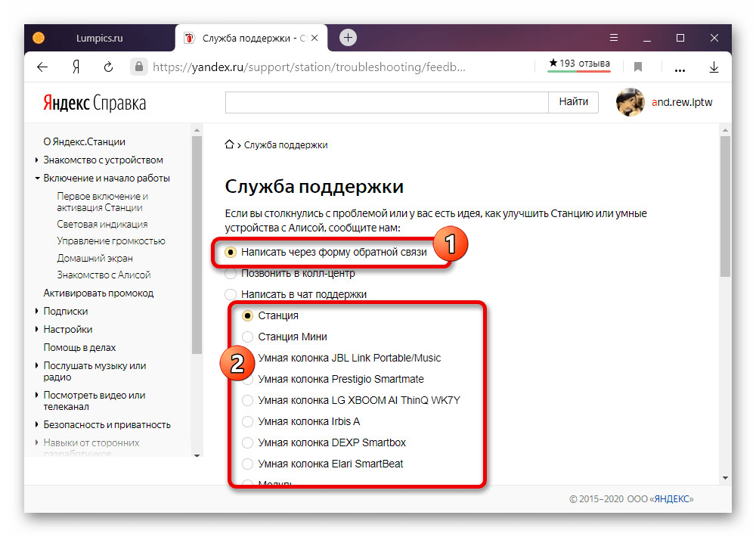The width and height of the screenshot is (756, 537).
Task: Expand the "Знакомство с устройством" sidebar section
Action: pos(37,160)
